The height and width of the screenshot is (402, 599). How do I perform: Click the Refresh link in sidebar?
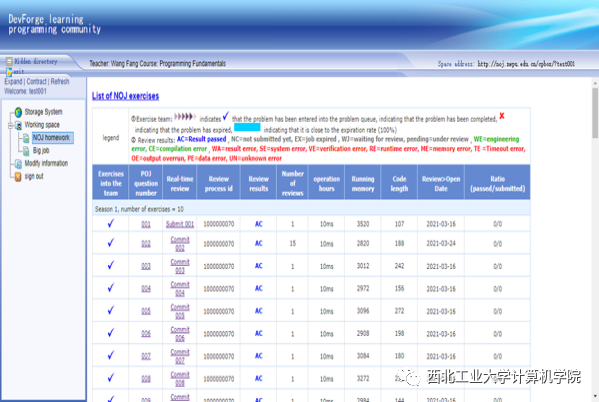[60, 81]
